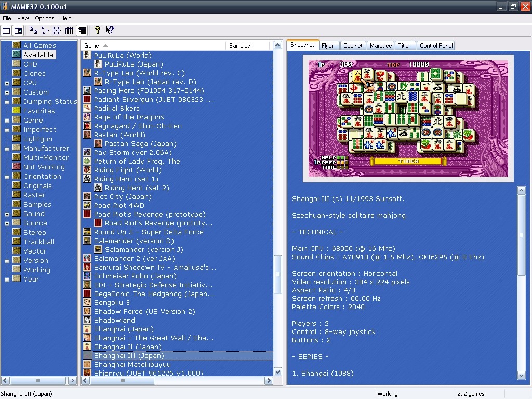
Task: Click the Shanghai III mahjong snapshot image
Action: (x=408, y=118)
